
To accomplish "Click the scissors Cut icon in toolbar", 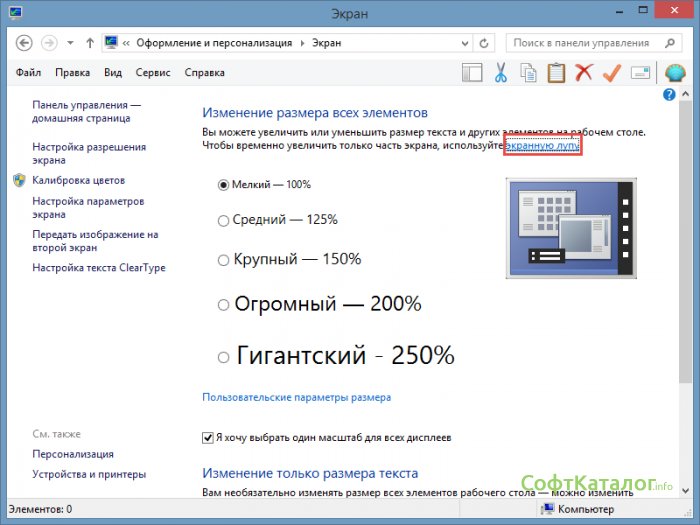I will point(500,73).
